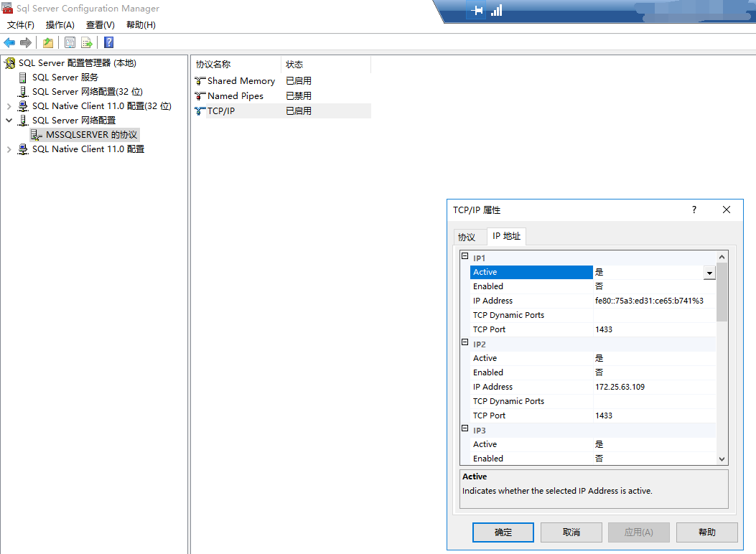Click the TCP/IP protocol icon
The height and width of the screenshot is (554, 756).
200,111
